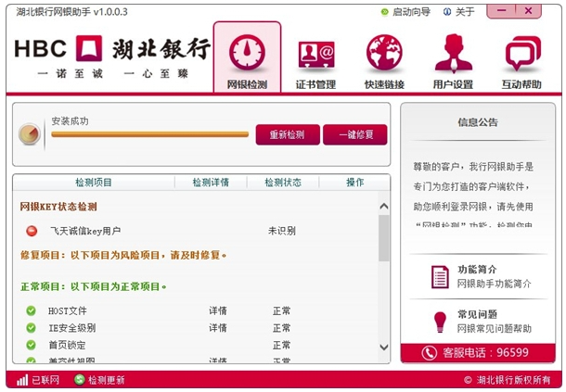Click 重新检测 button
This screenshot has height=392, width=566.
[288, 134]
